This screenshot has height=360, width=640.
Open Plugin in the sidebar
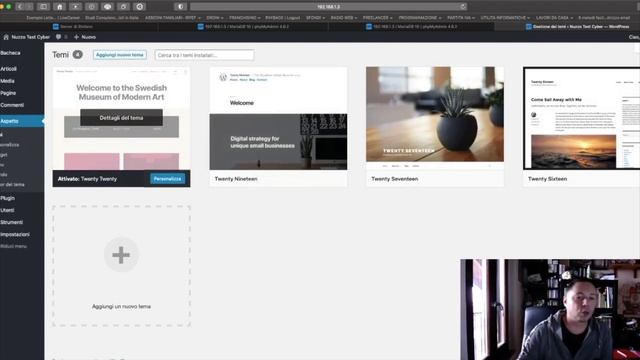[8, 198]
